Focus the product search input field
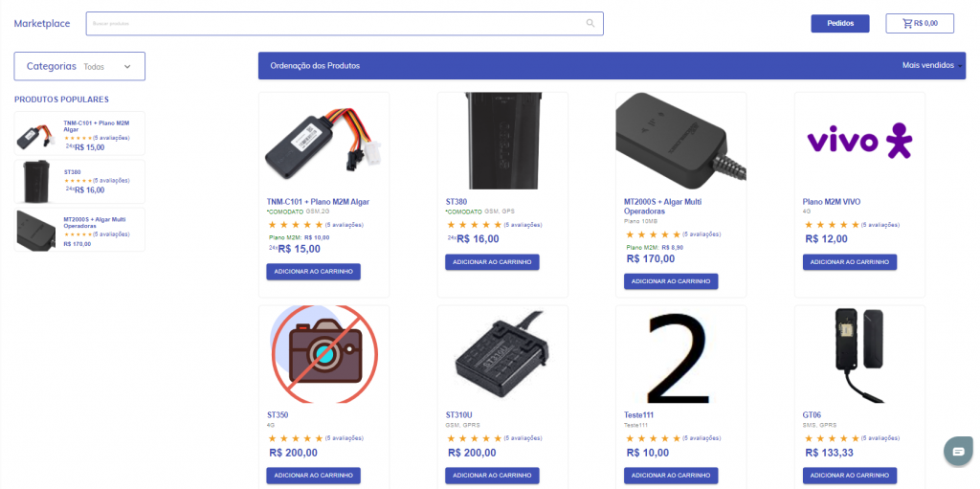 (x=338, y=24)
